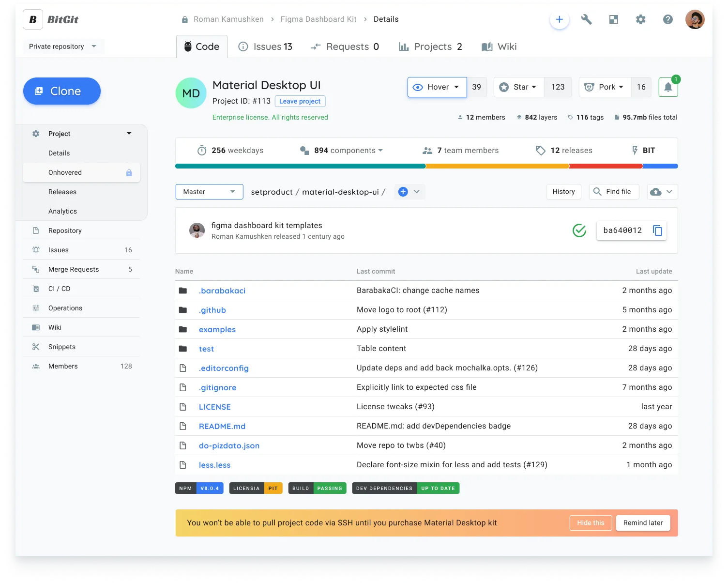The image size is (728, 583).
Task: Select the wrench admin icon in top bar
Action: tap(586, 19)
